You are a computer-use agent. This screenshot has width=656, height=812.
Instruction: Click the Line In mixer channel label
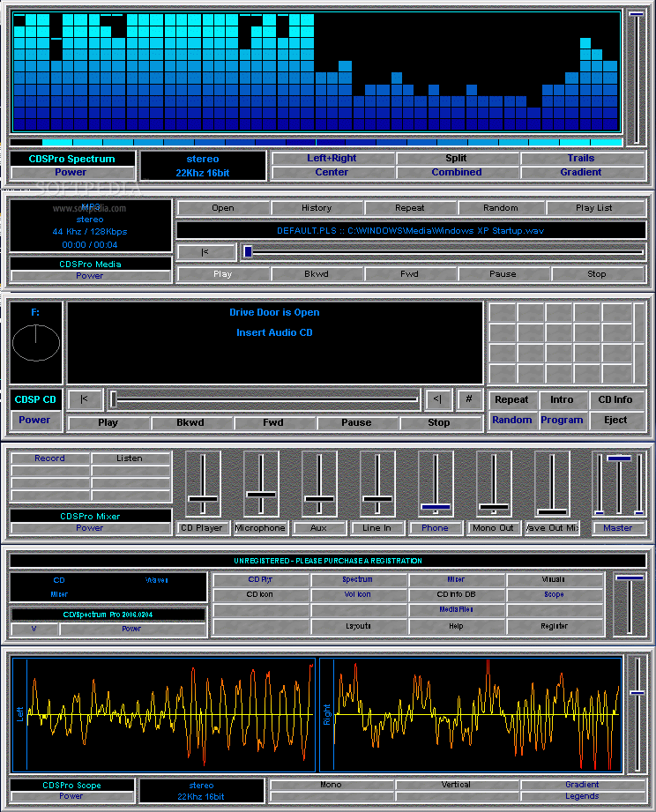click(x=376, y=528)
